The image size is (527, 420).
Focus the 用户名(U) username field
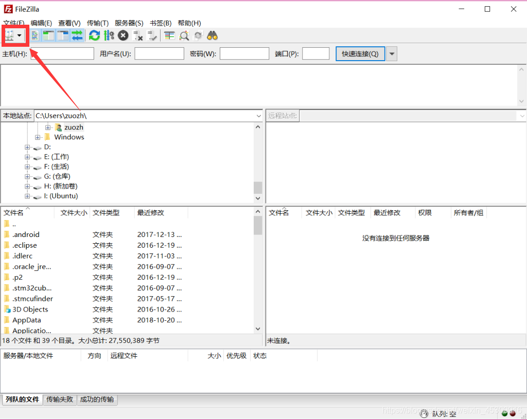point(160,53)
